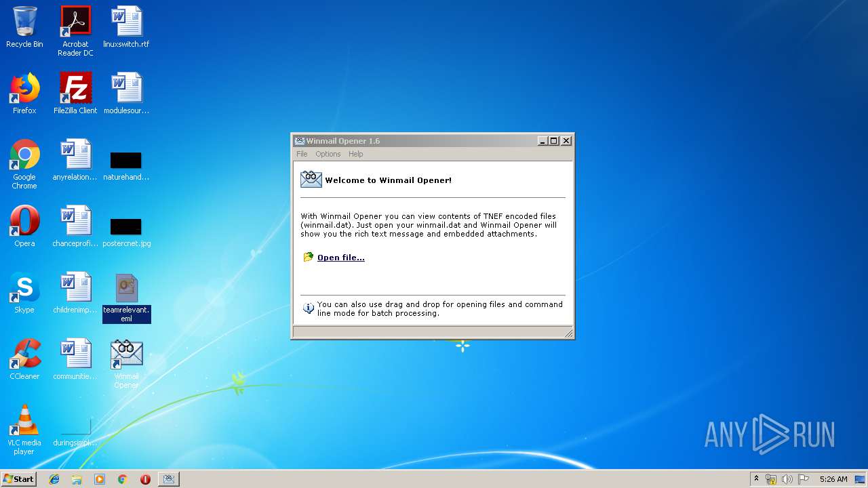868x488 pixels.
Task: Launch CCleaner desktop shortcut
Action: (24, 359)
